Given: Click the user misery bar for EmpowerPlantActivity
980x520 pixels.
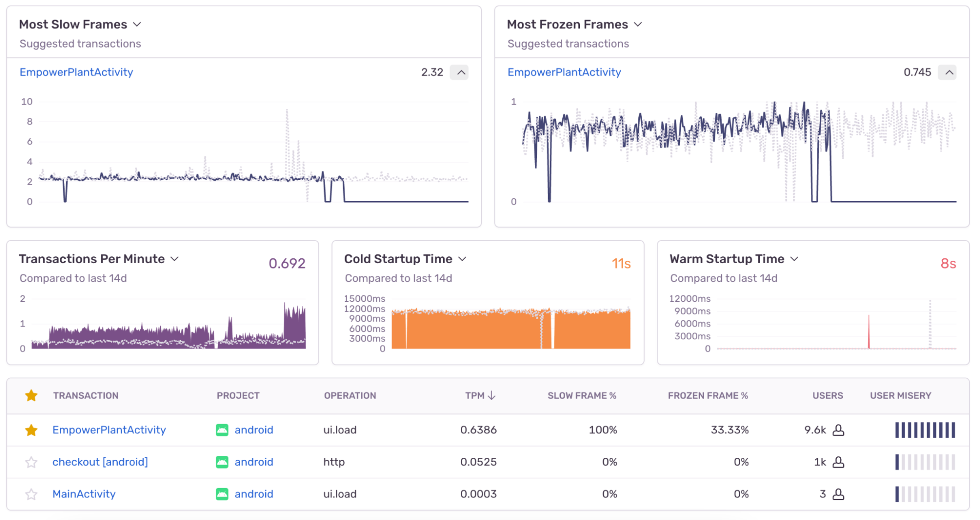Looking at the screenshot, I should (x=925, y=430).
